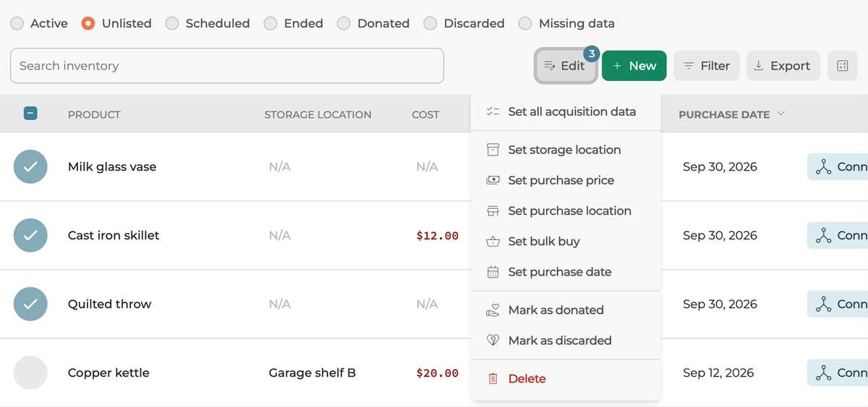
Task: Click the STORAGE LOCATION column header
Action: (318, 114)
